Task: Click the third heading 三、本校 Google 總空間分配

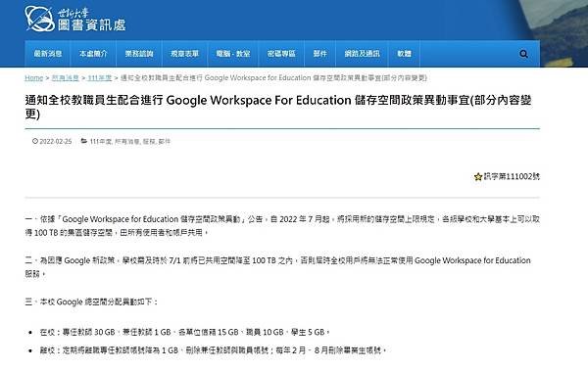Action: coord(91,301)
